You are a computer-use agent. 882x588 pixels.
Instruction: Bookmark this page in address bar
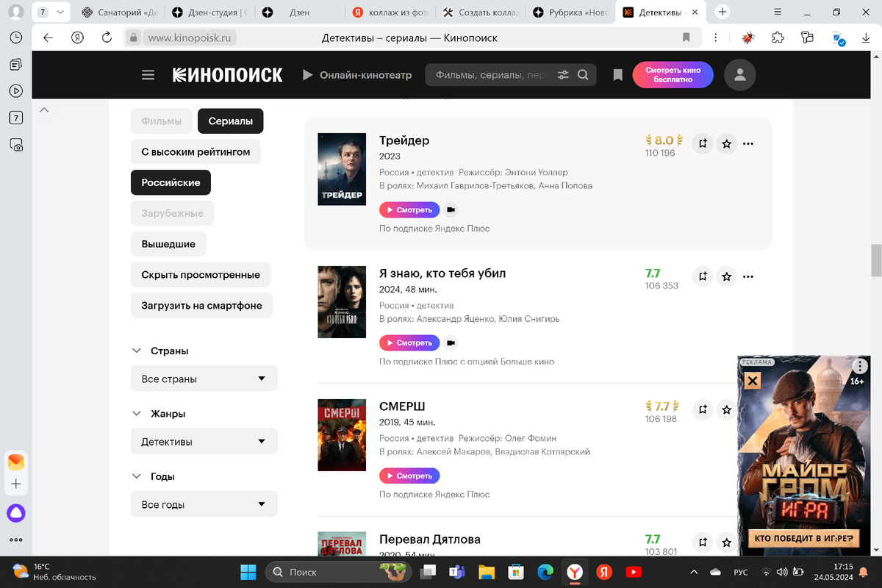(686, 37)
